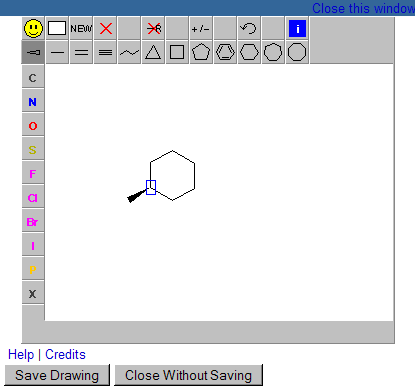Viewport: 415px width, 386px height.
Task: Select the eight-membered octagon ring tool
Action: coord(297,52)
